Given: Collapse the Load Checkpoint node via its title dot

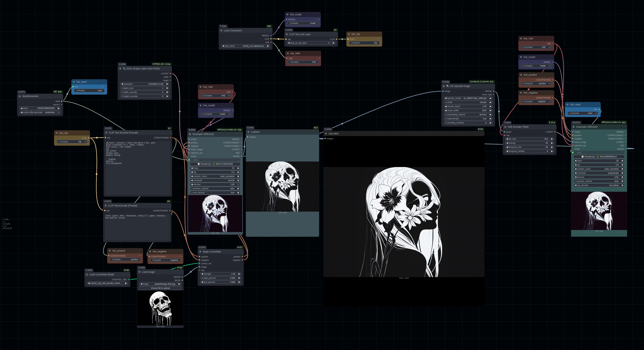Looking at the screenshot, I should (x=221, y=31).
